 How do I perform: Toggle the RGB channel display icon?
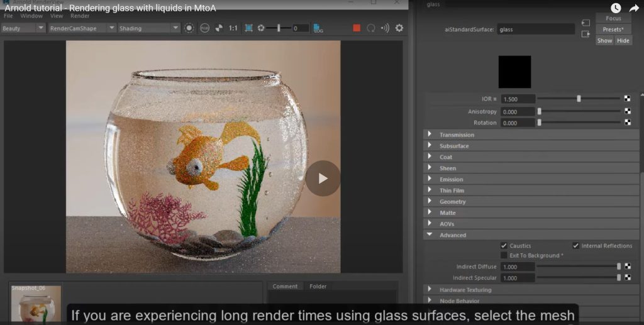tap(204, 28)
